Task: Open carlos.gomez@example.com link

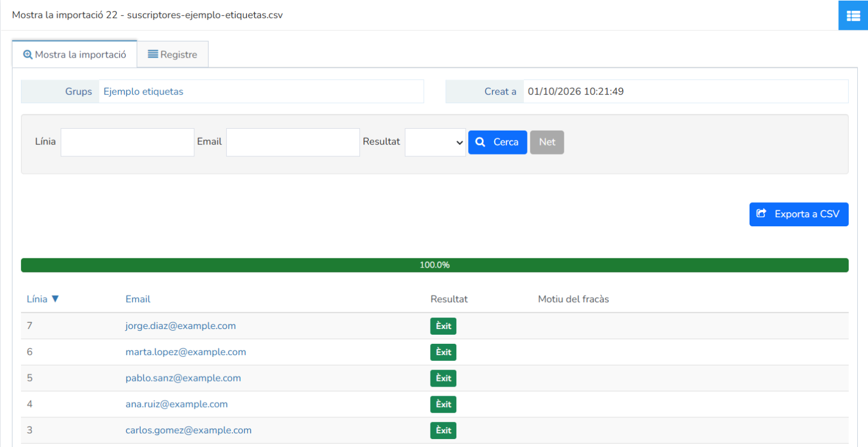Action: (189, 430)
